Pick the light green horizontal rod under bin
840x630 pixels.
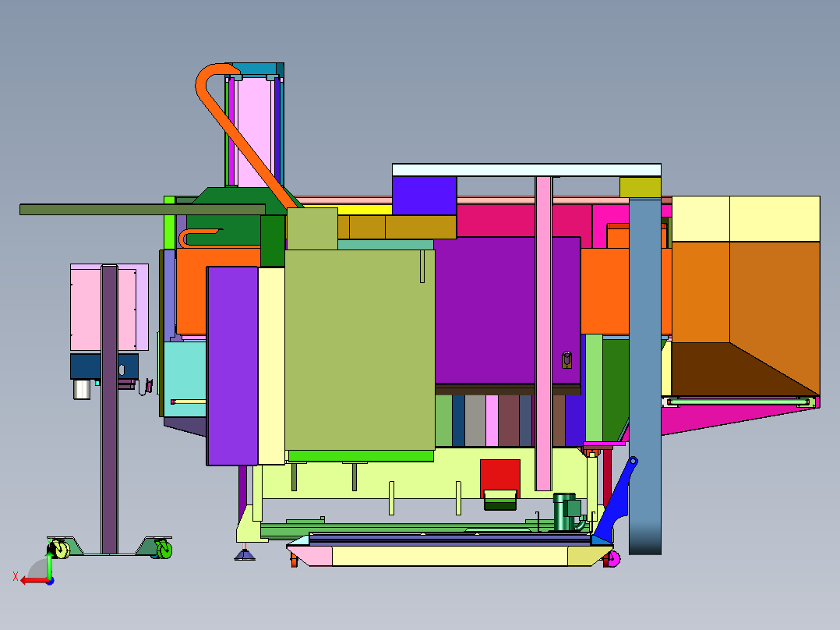(741, 402)
